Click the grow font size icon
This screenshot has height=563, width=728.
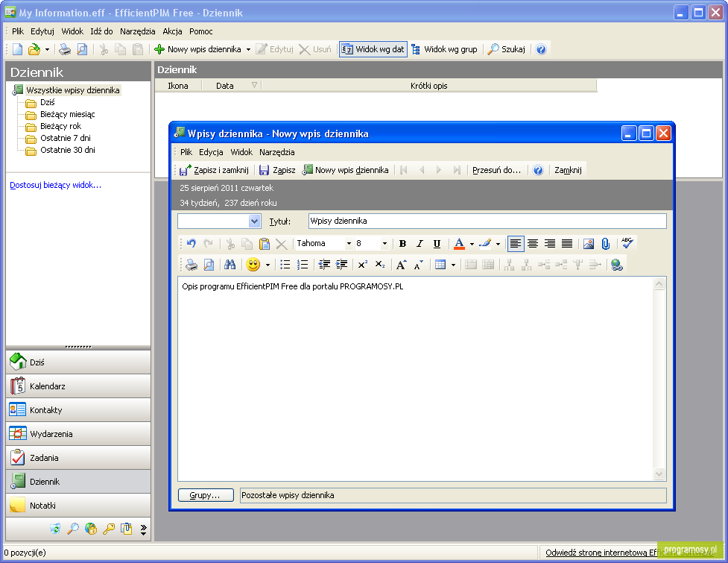pos(402,265)
